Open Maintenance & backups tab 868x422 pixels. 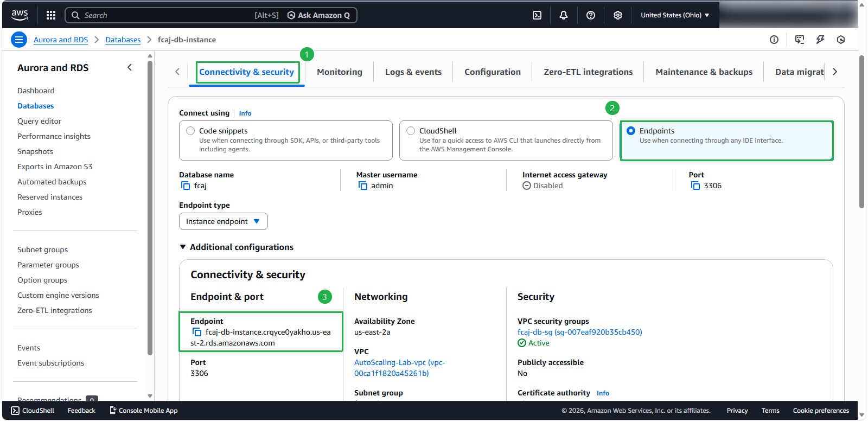(x=704, y=72)
